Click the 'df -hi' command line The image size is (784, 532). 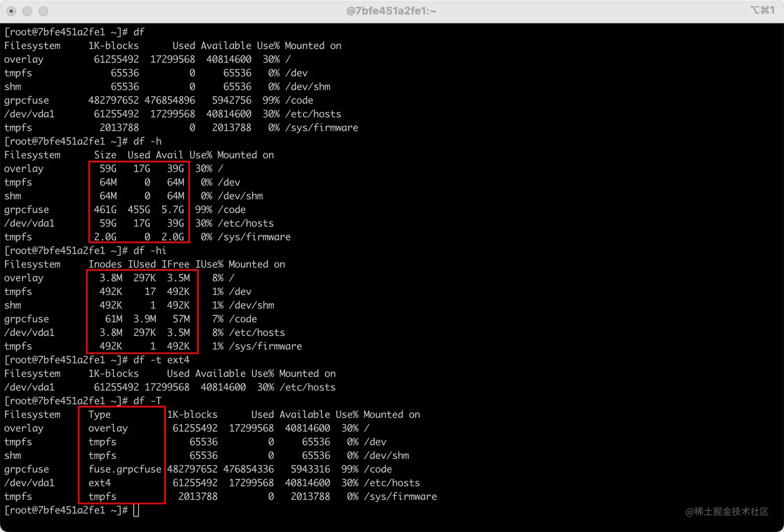coord(150,250)
